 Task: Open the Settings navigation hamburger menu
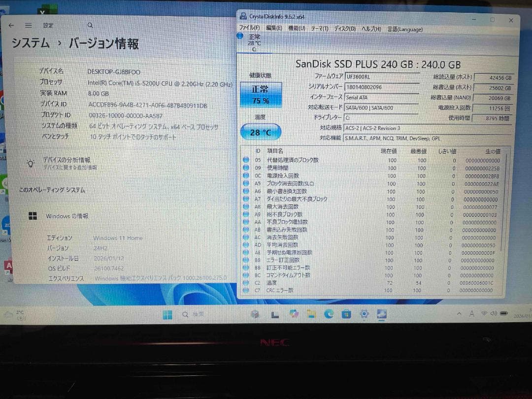(28, 25)
